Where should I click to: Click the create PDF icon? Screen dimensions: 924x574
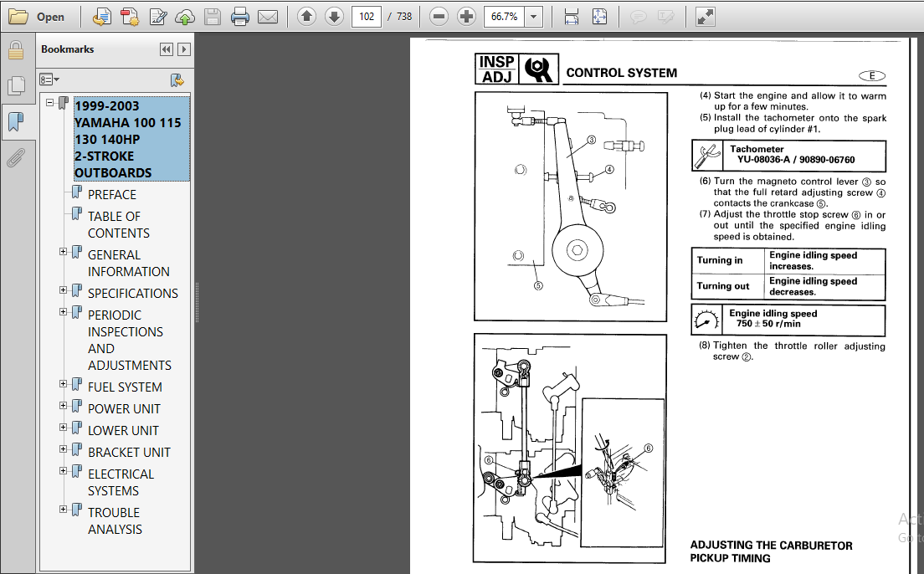click(x=130, y=17)
